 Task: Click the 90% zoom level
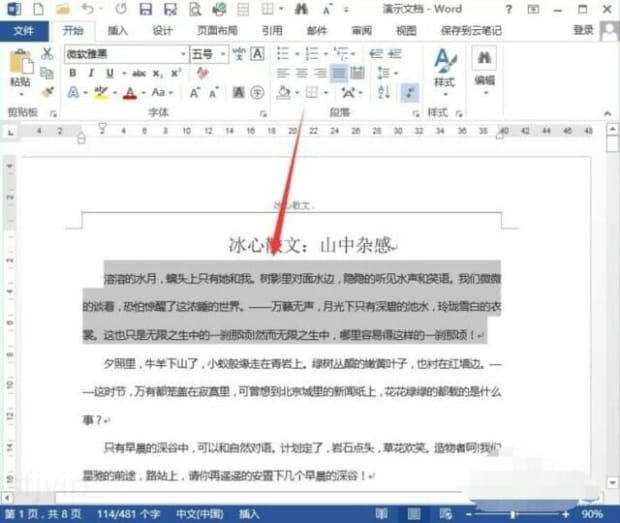click(592, 514)
